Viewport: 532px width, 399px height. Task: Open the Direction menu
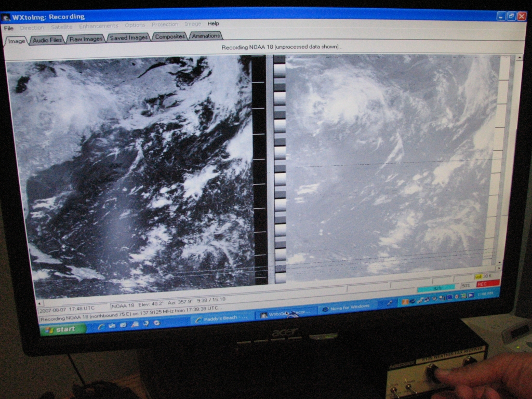pos(32,28)
